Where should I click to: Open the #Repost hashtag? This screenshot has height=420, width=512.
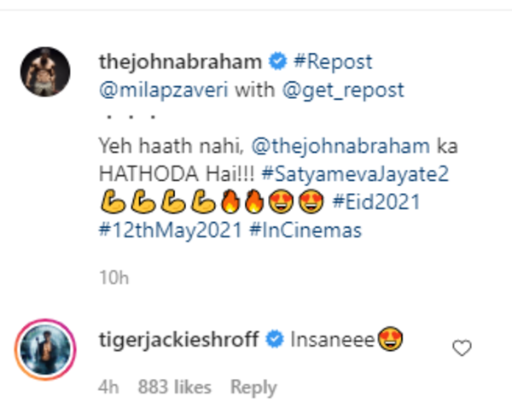pos(333,62)
